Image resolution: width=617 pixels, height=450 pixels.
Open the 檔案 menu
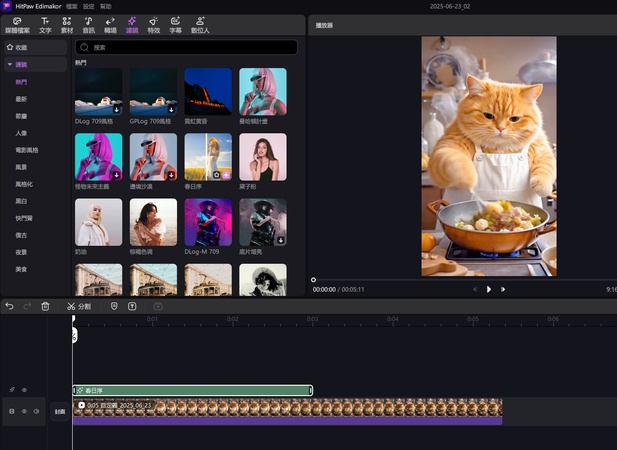(x=71, y=6)
